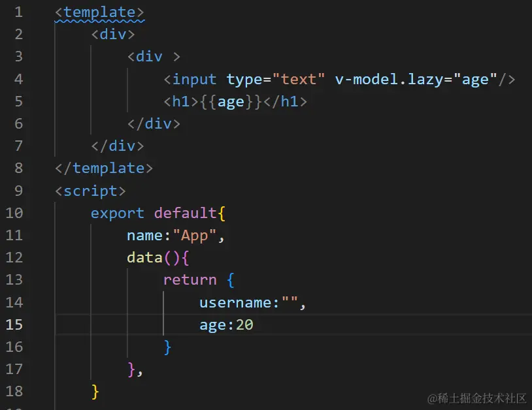
Task: Click the "age" string on line 4
Action: coord(475,80)
